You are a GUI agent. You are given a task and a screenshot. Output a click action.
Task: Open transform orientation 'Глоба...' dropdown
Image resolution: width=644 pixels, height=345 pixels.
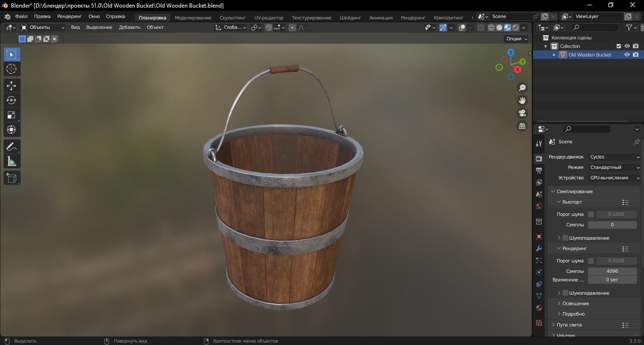point(231,28)
